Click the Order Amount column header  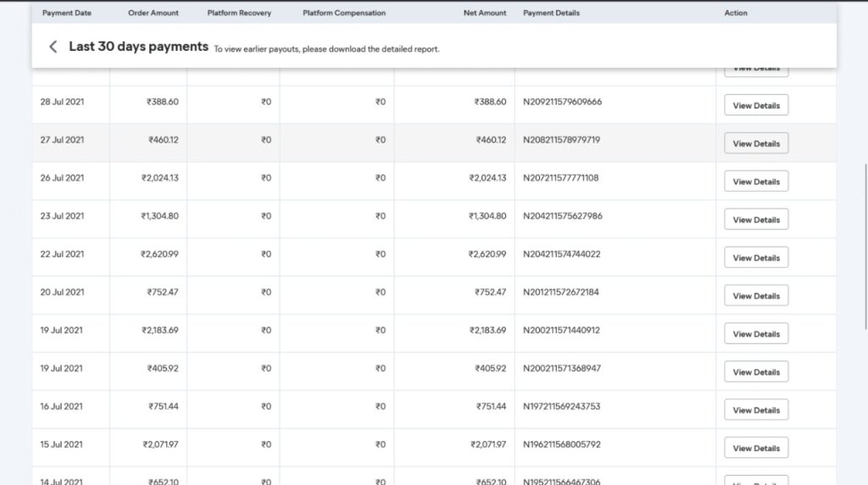tap(153, 14)
